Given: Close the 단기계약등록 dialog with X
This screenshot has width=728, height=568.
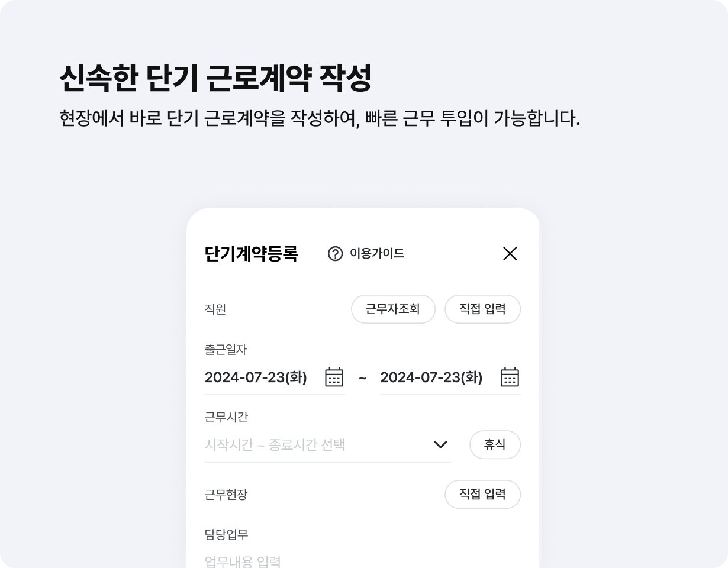Looking at the screenshot, I should (x=510, y=254).
